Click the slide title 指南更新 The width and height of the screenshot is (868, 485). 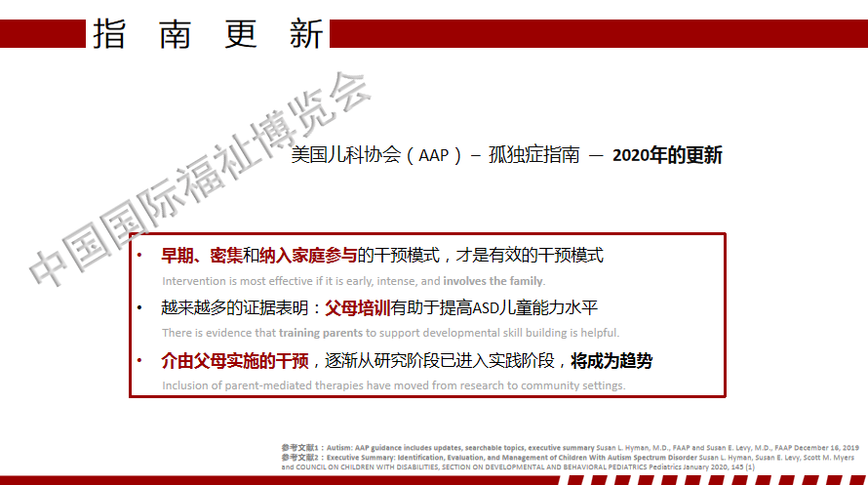(x=208, y=34)
